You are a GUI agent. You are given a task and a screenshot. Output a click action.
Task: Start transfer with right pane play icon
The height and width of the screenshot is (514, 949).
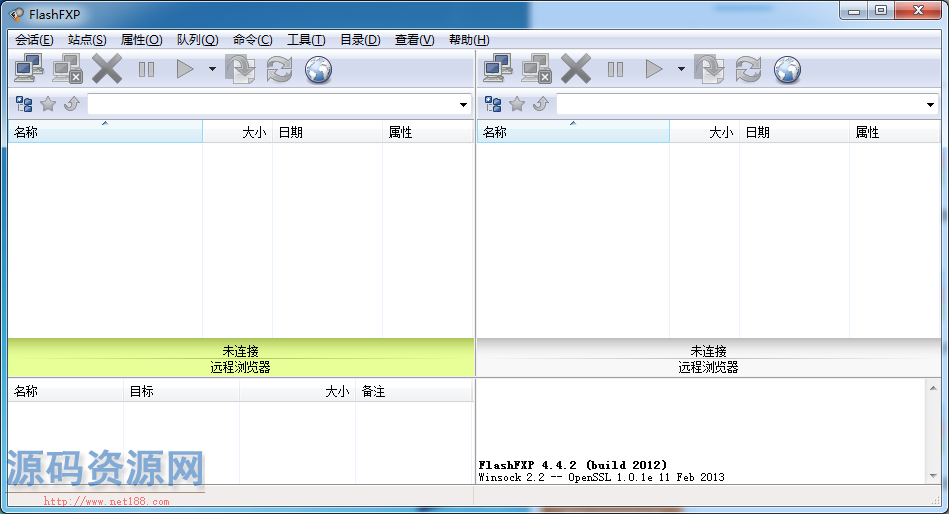[654, 69]
